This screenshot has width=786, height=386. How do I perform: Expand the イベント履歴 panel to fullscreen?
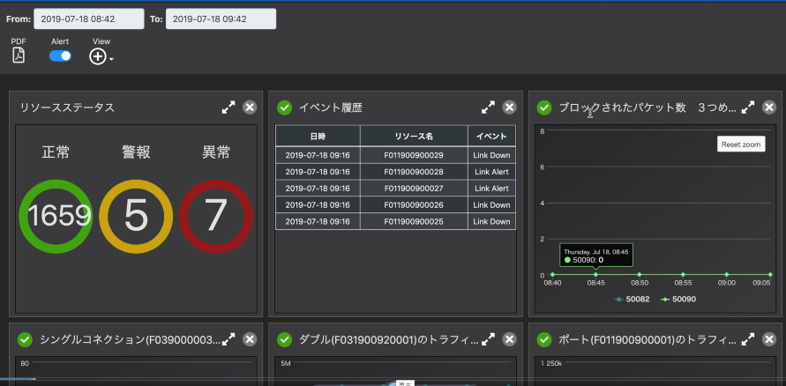tap(488, 107)
